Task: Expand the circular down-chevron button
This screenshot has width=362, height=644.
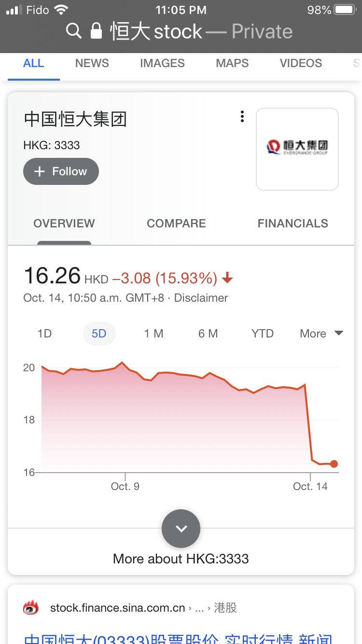Action: (181, 528)
